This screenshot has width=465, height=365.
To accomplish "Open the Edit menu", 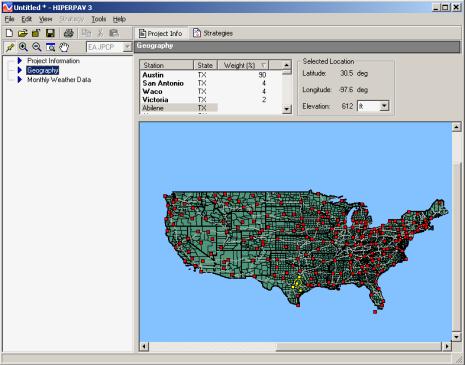I will coord(27,19).
